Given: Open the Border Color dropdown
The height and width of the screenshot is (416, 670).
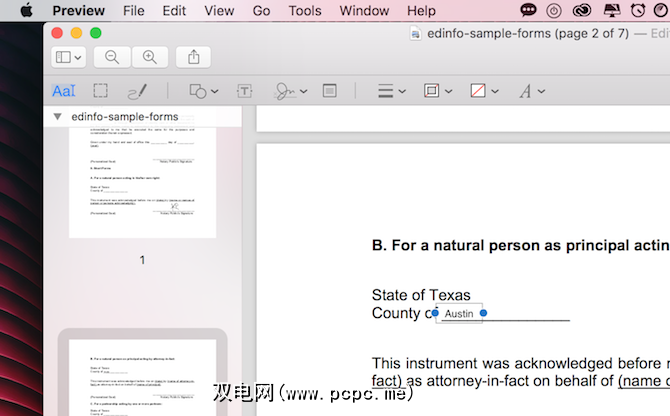Looking at the screenshot, I should [438, 91].
